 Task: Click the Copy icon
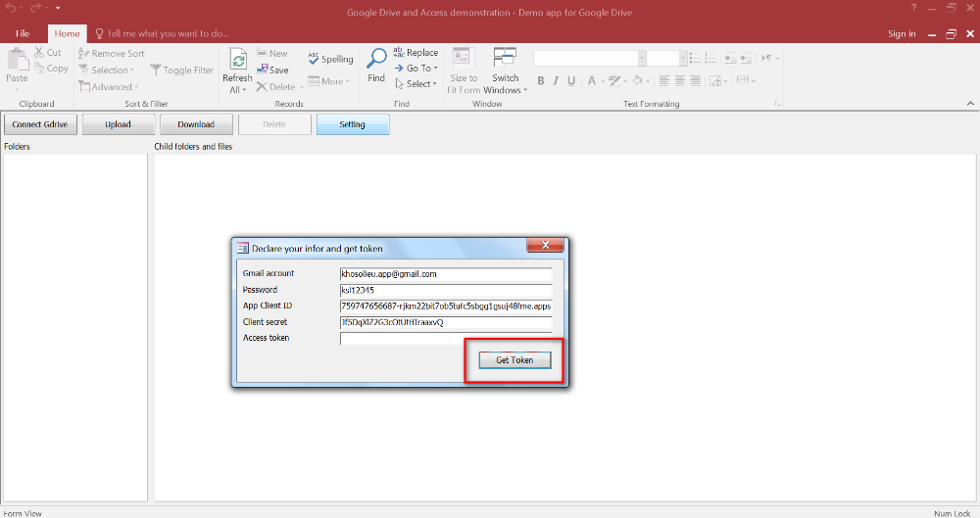tap(39, 69)
